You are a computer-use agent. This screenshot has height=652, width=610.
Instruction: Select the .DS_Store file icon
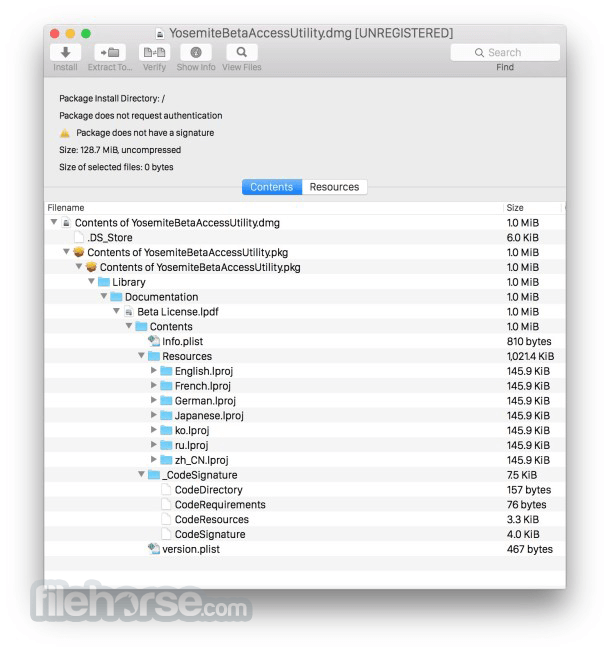79,237
